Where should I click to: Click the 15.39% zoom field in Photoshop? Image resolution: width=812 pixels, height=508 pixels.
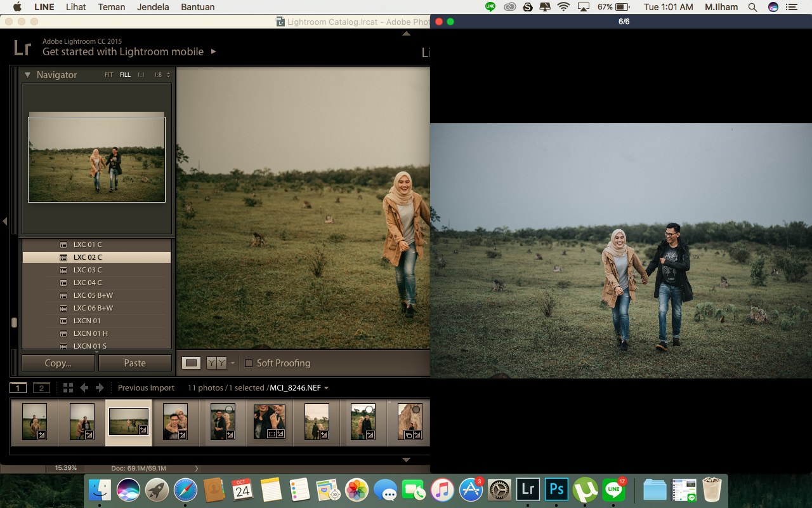point(66,468)
